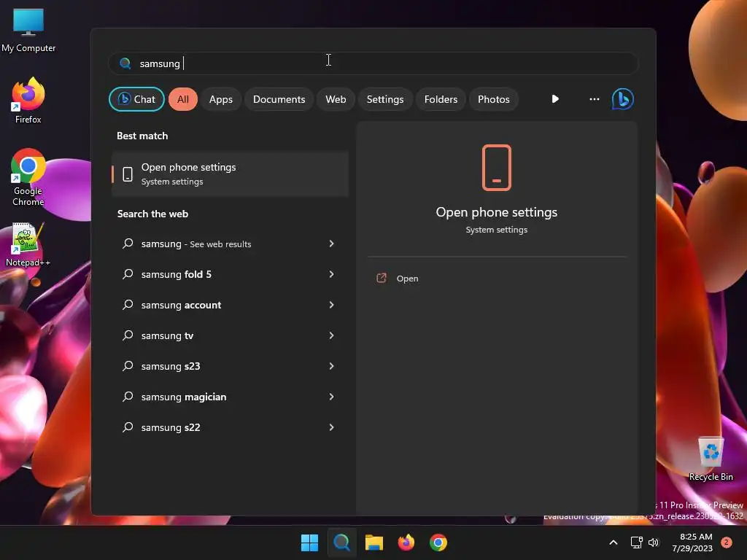Show more filter tabs with the arrow
The image size is (747, 560).
click(x=555, y=99)
